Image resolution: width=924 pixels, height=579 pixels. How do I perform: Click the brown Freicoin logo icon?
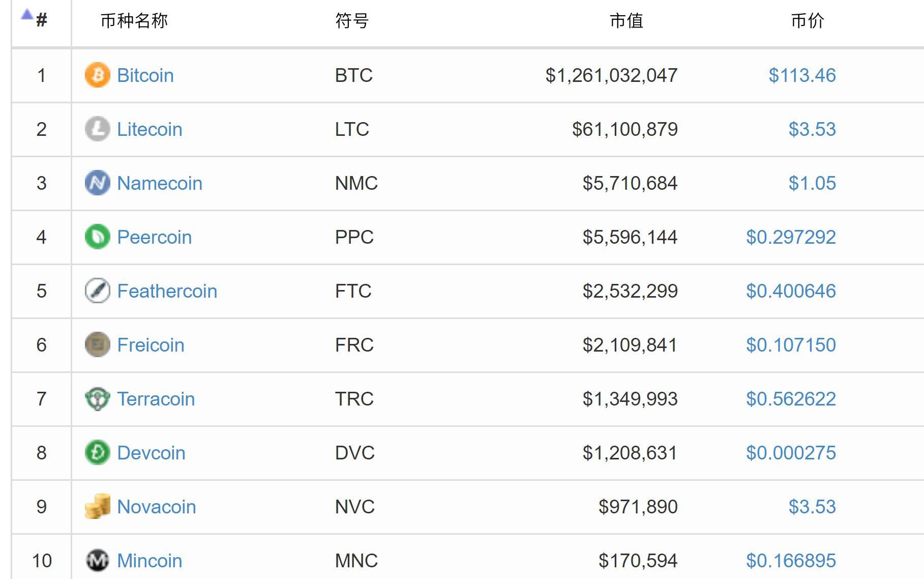pos(97,345)
